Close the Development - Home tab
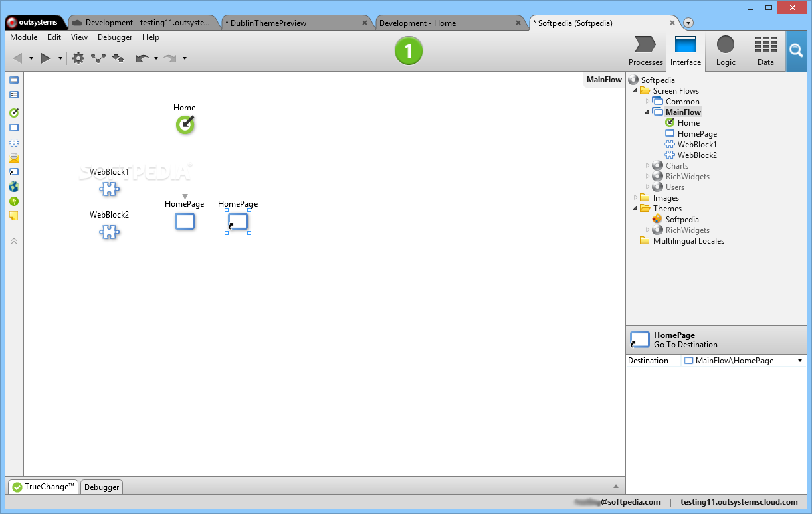This screenshot has width=812, height=514. tap(518, 22)
